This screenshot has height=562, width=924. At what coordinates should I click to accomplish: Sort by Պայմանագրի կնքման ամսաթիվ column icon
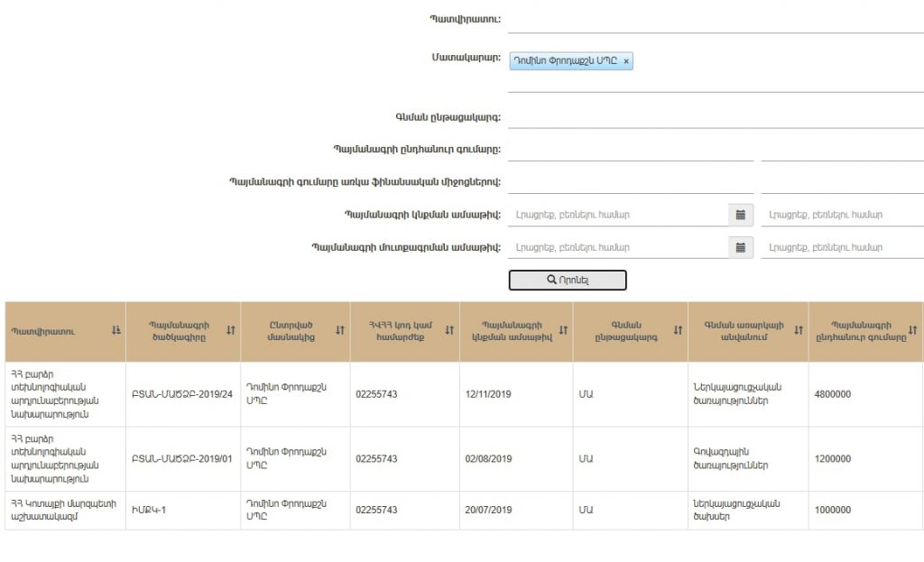pyautogui.click(x=563, y=331)
